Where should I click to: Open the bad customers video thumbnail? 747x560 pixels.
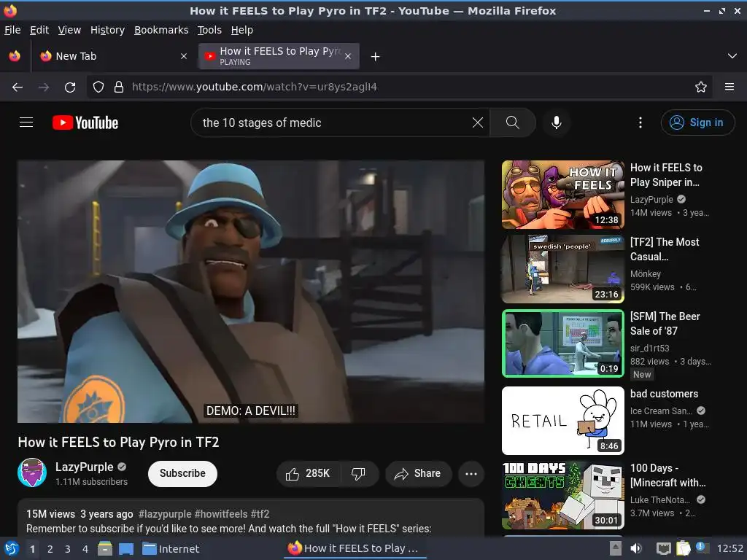click(x=562, y=421)
